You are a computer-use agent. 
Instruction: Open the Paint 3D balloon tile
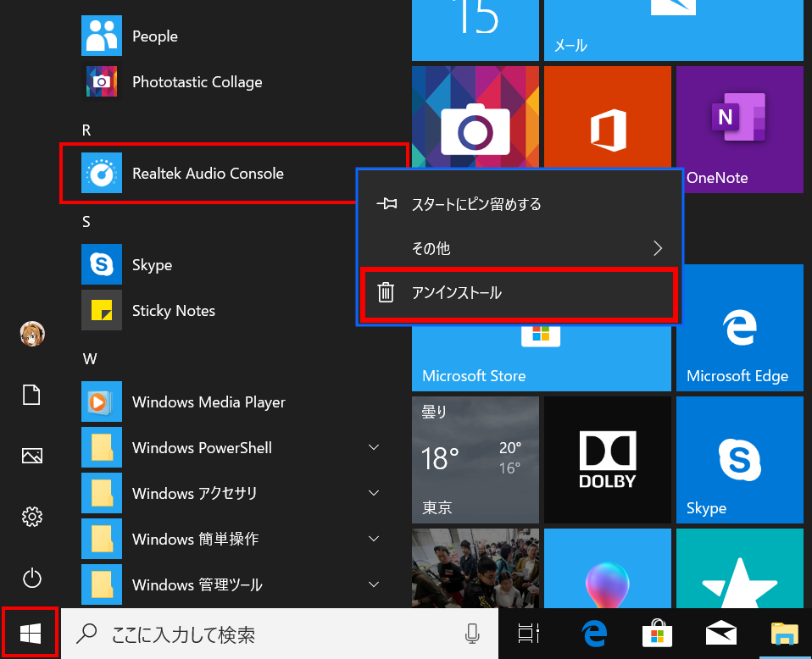608,568
